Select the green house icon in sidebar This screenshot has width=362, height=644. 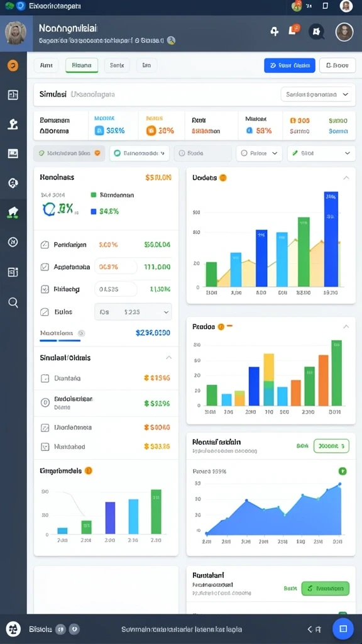tap(13, 213)
